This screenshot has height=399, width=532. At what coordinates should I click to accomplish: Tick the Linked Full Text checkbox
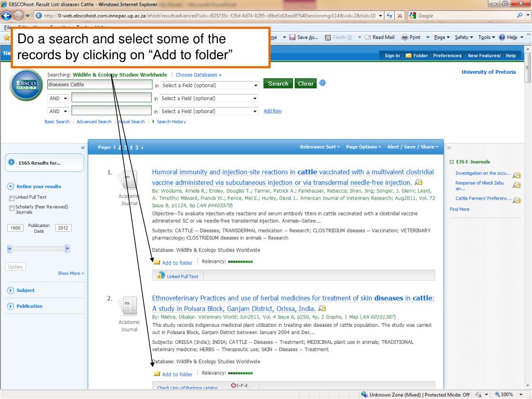tap(12, 198)
